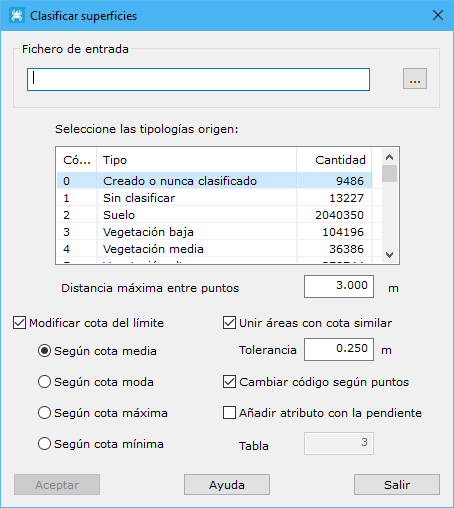Click the Tolerancia value field

[x=339, y=349]
